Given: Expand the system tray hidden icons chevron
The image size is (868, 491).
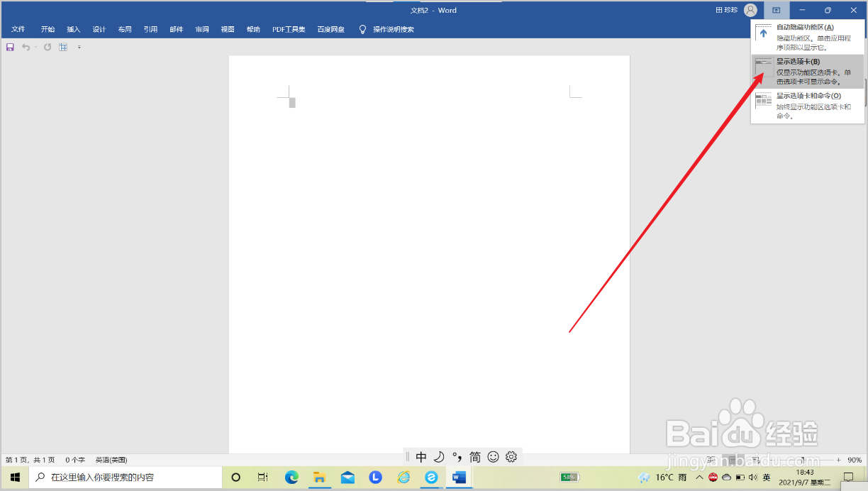Looking at the screenshot, I should (699, 478).
